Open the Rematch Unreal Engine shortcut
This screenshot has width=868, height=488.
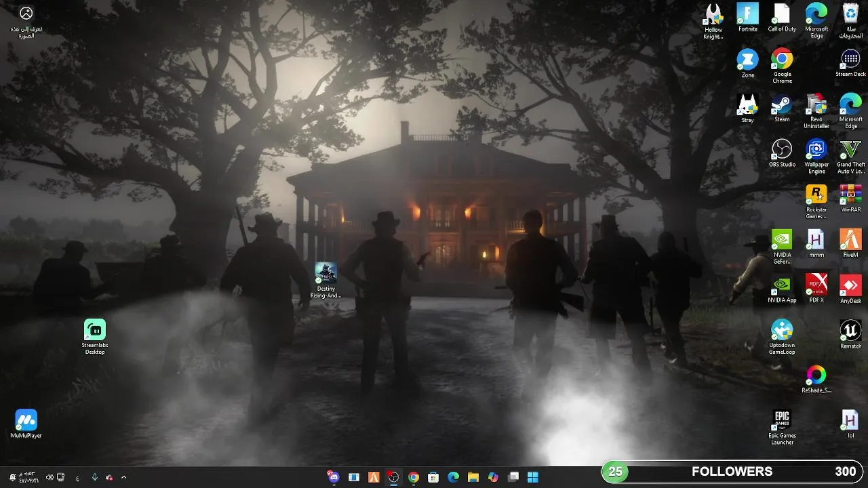850,335
